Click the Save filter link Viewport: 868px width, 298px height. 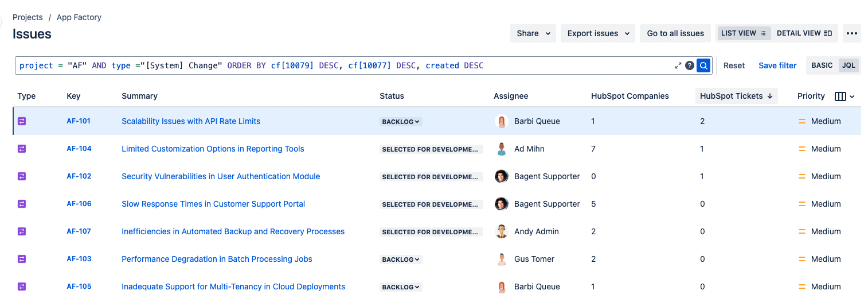click(777, 65)
